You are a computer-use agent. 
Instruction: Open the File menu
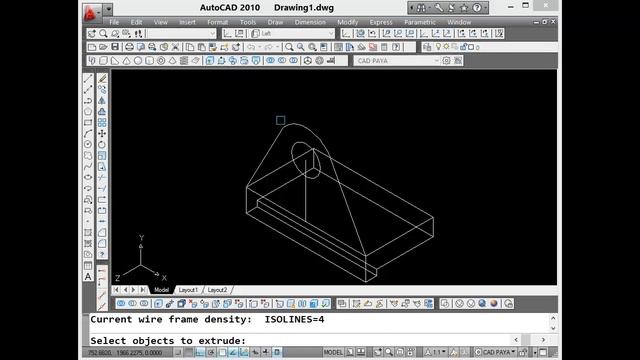(x=114, y=22)
